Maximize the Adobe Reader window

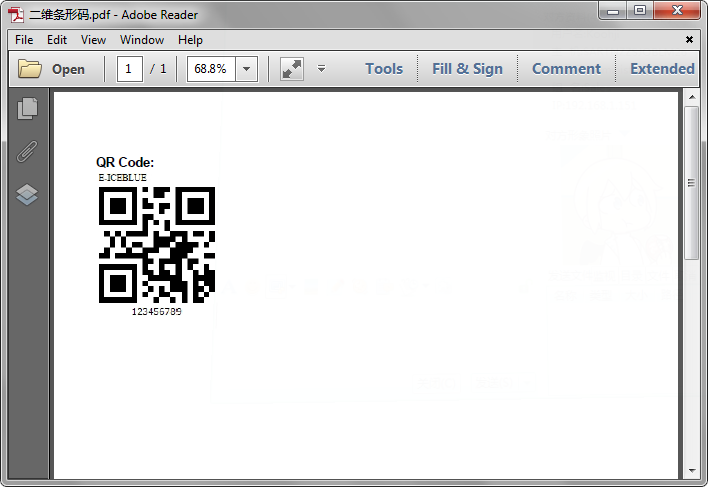pyautogui.click(x=640, y=11)
